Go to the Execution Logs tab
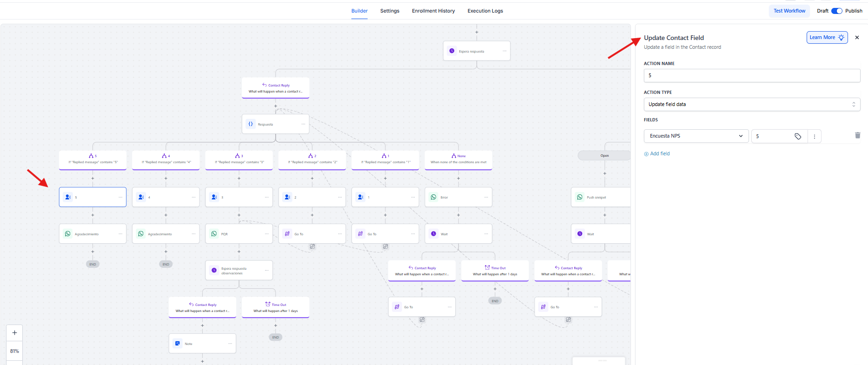The height and width of the screenshot is (365, 868). tap(485, 11)
